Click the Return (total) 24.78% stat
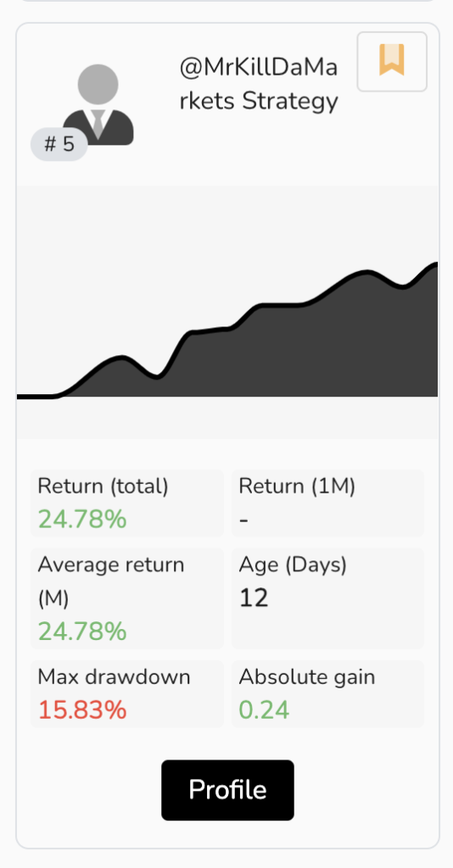Viewport: 453px width, 868px height. (127, 504)
